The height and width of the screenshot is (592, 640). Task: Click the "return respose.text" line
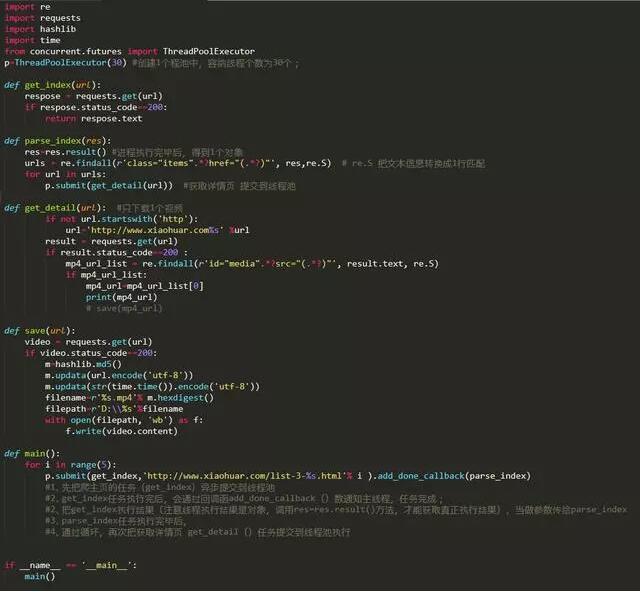point(93,118)
